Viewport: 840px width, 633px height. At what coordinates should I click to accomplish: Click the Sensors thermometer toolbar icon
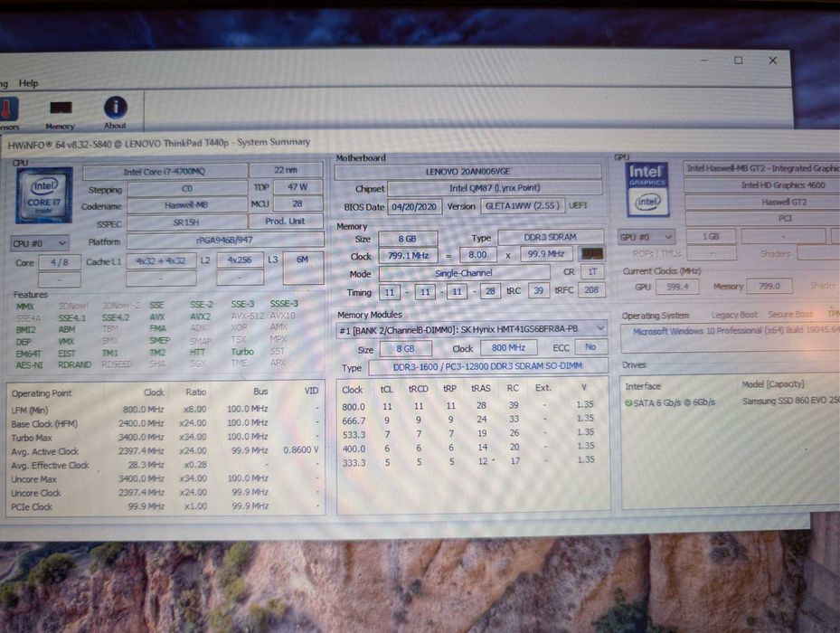click(7, 114)
